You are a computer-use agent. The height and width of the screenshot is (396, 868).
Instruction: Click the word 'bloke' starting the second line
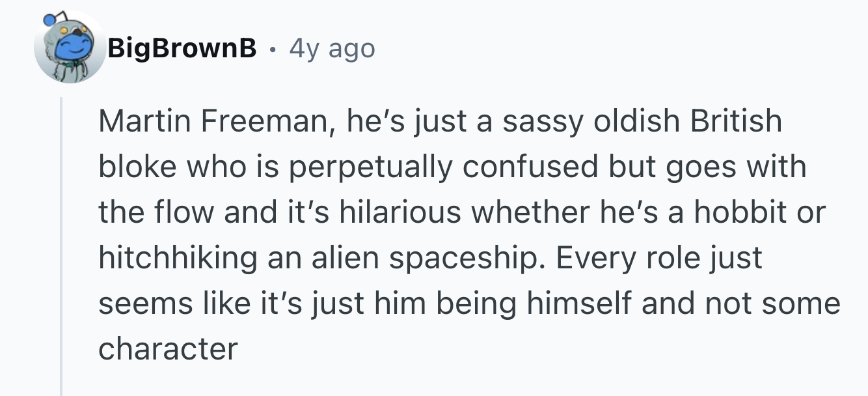[x=139, y=167]
